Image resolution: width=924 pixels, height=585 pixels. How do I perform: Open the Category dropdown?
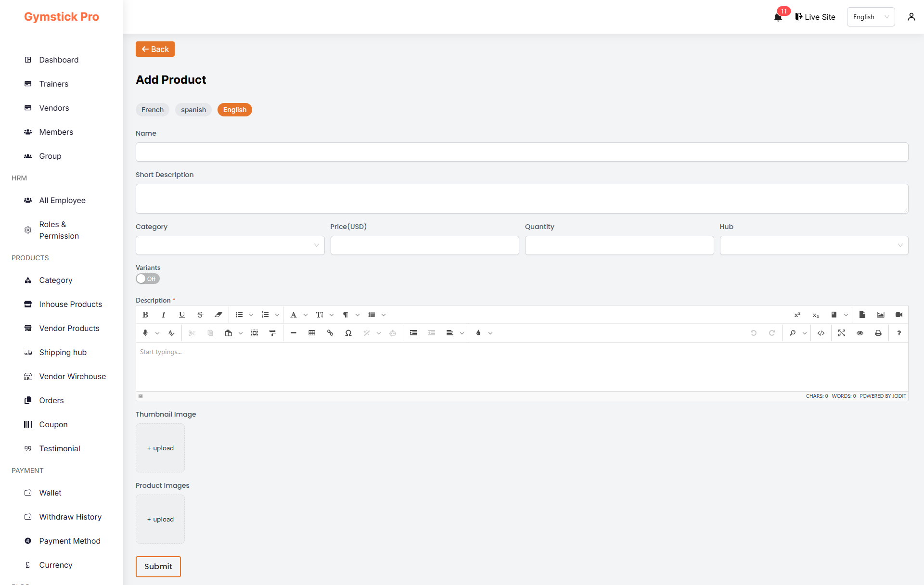(230, 245)
